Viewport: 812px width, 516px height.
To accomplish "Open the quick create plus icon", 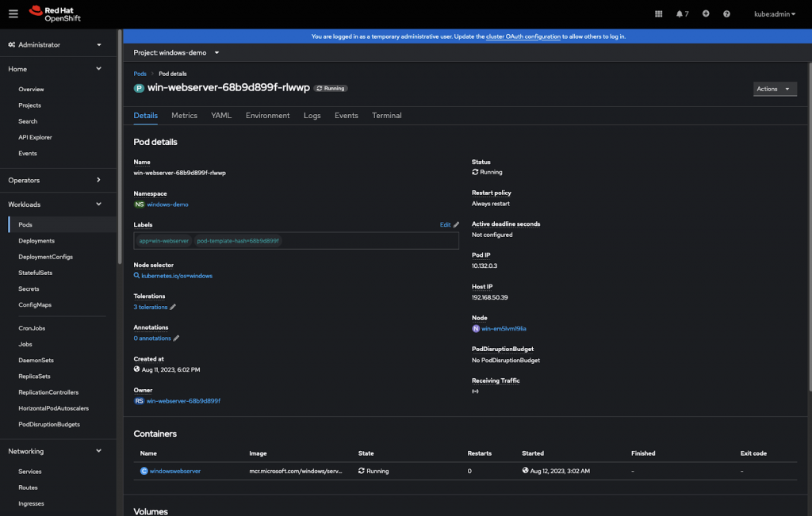I will [x=705, y=13].
